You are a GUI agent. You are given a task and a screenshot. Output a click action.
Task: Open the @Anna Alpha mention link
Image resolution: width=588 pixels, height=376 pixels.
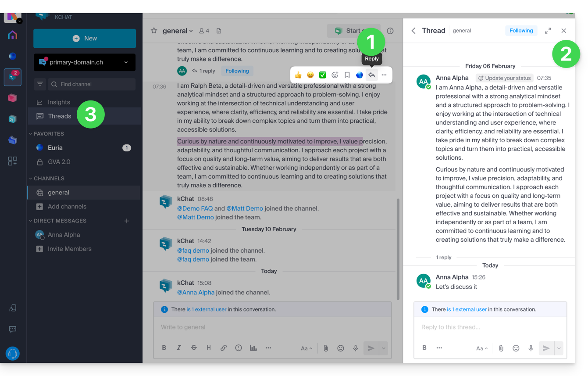tap(196, 293)
